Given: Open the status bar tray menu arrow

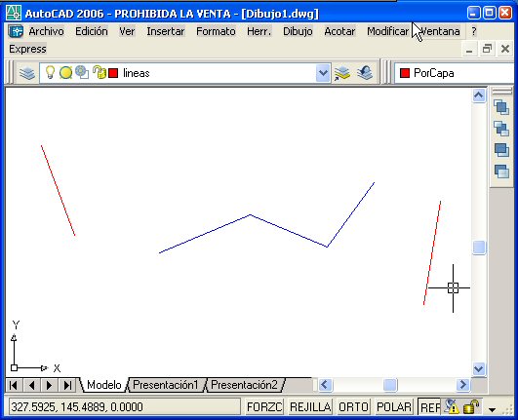Looking at the screenshot, I should coord(492,410).
